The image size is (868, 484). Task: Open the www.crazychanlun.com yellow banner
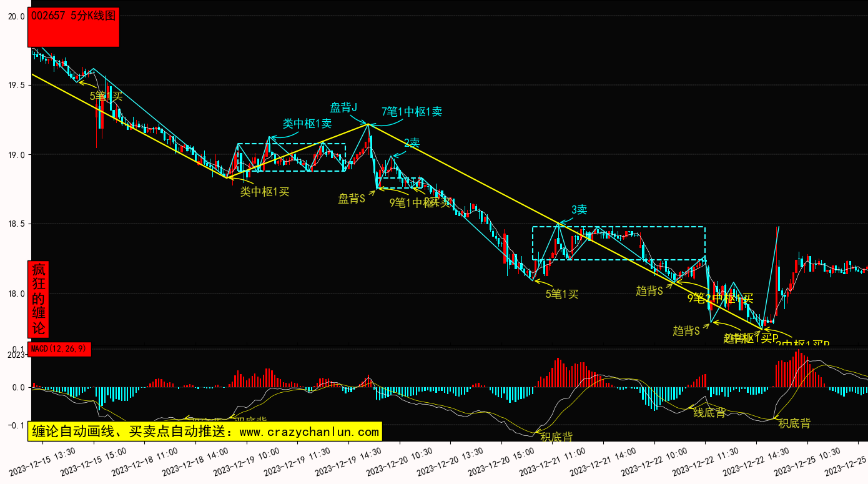205,432
